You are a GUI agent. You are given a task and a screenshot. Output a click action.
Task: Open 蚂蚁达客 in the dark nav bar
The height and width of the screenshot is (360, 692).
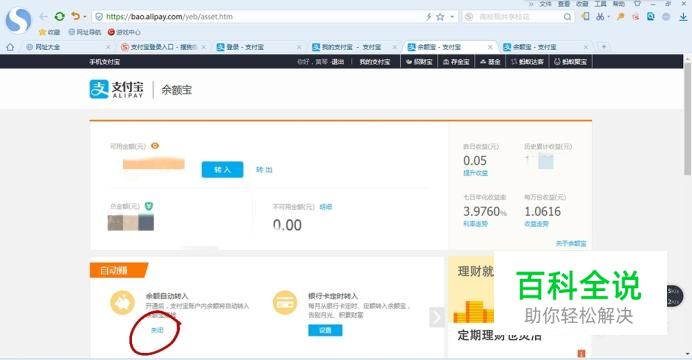pos(527,62)
